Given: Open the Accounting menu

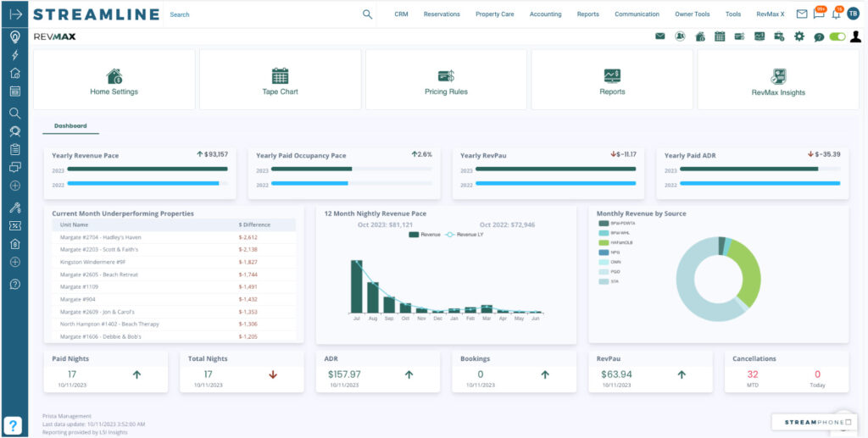Looking at the screenshot, I should point(545,14).
